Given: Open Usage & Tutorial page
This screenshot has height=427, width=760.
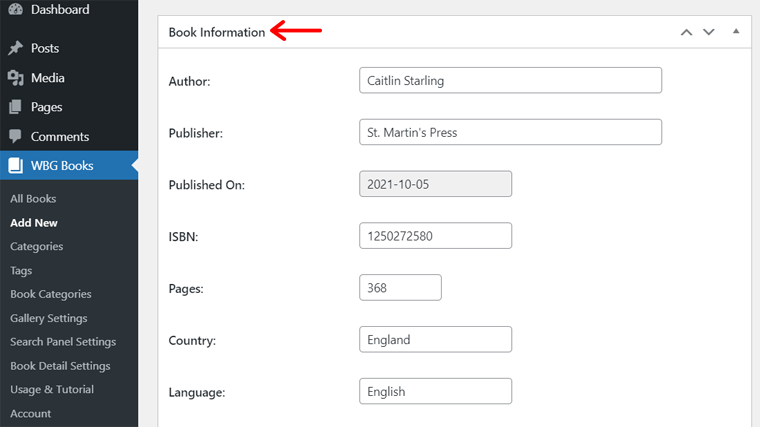Looking at the screenshot, I should (52, 389).
